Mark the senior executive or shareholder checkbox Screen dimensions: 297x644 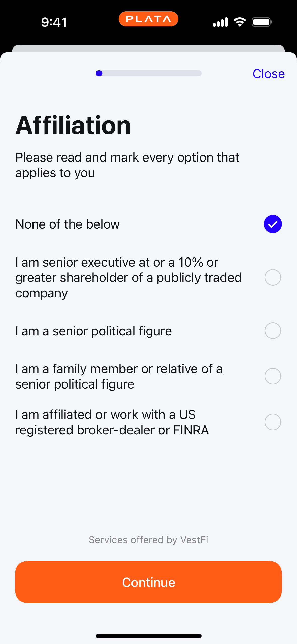coord(273,277)
